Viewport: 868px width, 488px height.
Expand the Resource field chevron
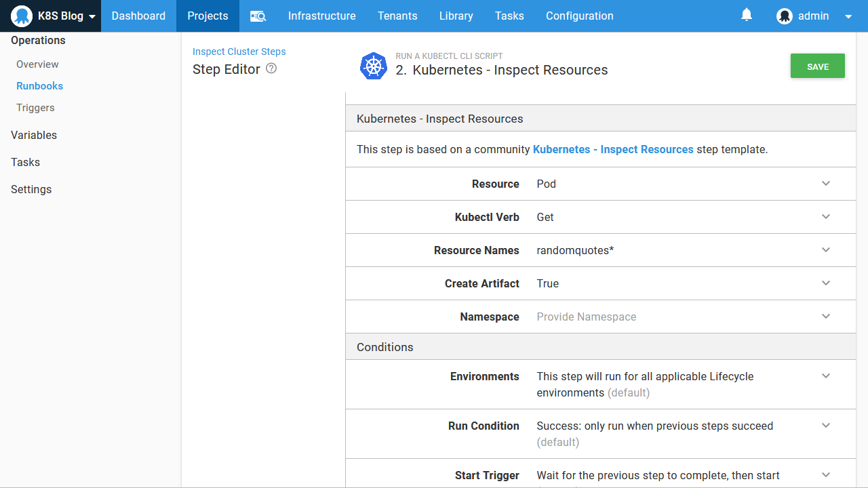click(826, 184)
